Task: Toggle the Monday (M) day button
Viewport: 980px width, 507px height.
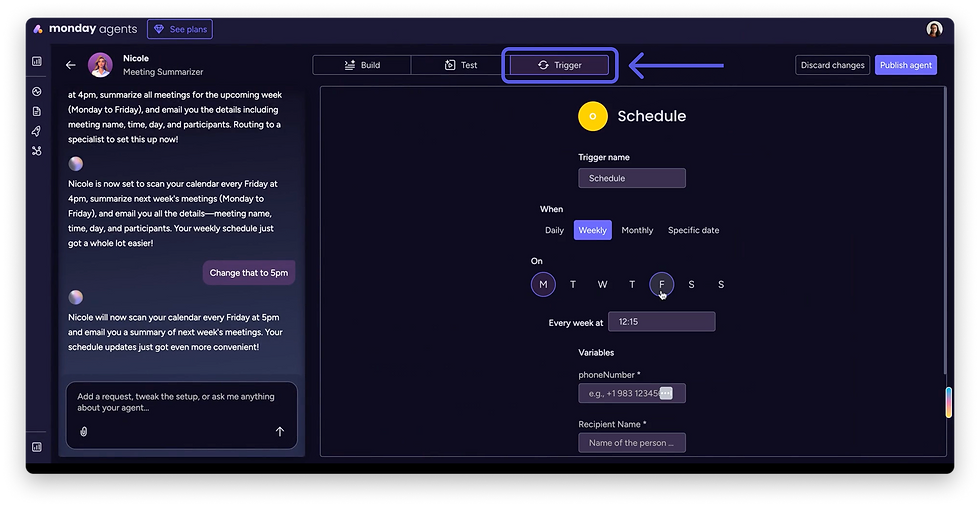Action: coord(543,284)
